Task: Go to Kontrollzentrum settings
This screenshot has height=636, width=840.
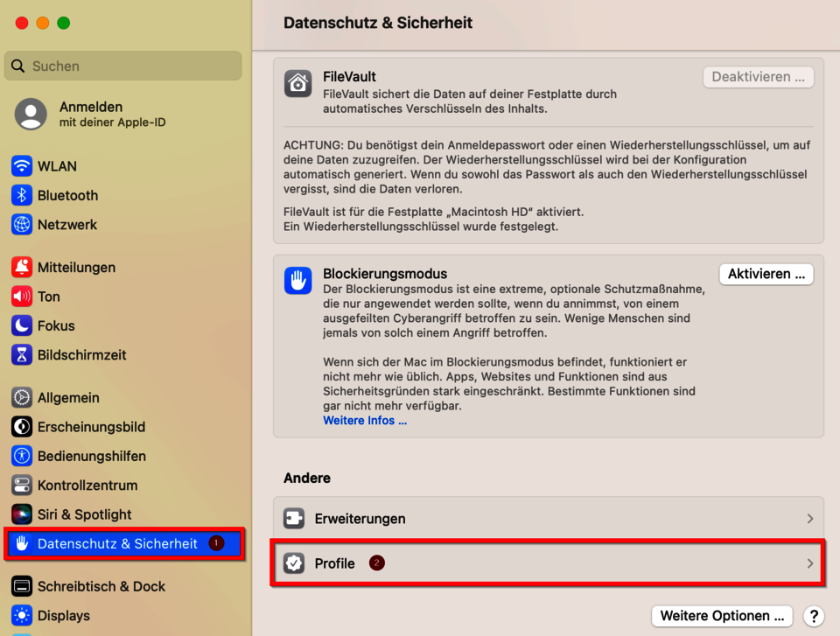Action: [x=87, y=486]
